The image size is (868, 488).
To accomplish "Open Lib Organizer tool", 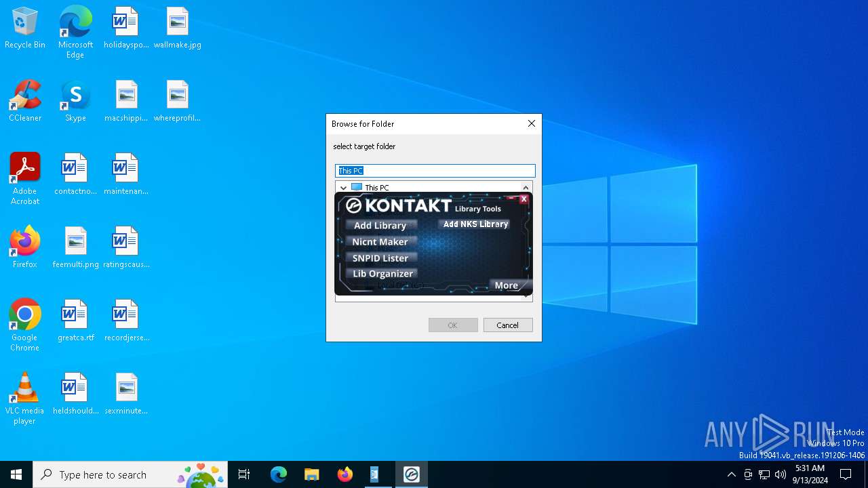I will coord(382,273).
